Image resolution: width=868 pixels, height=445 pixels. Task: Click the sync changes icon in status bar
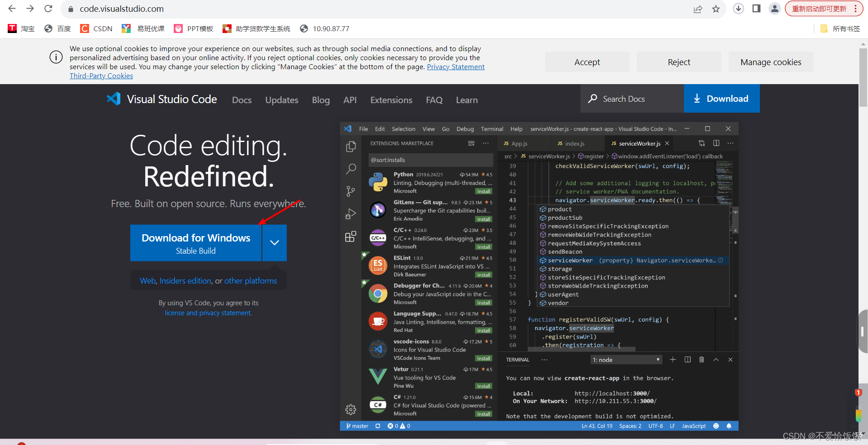(378, 426)
